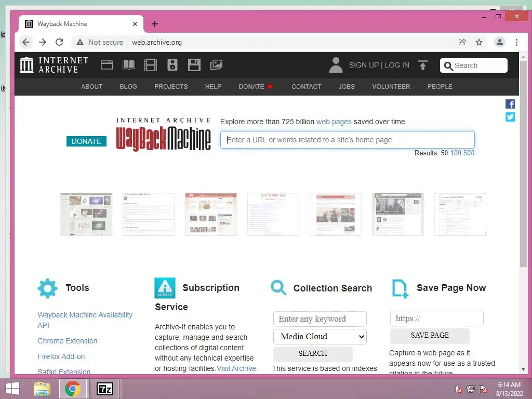Click SIGN UP | LOG IN link
The image size is (532, 399).
[379, 65]
